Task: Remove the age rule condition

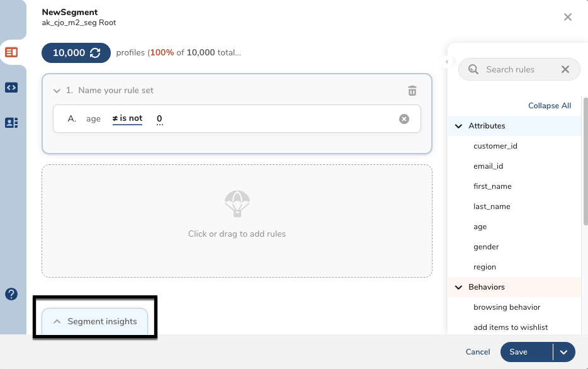Action: tap(404, 119)
